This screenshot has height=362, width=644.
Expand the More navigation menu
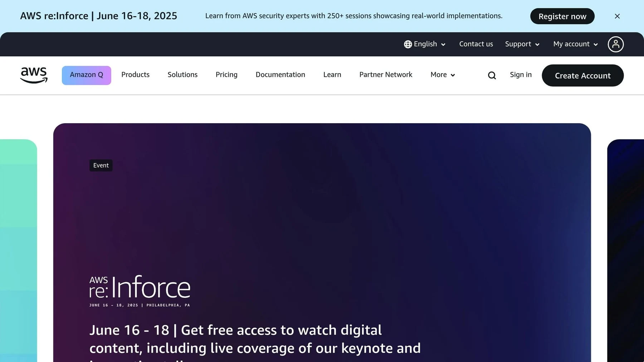tap(443, 75)
